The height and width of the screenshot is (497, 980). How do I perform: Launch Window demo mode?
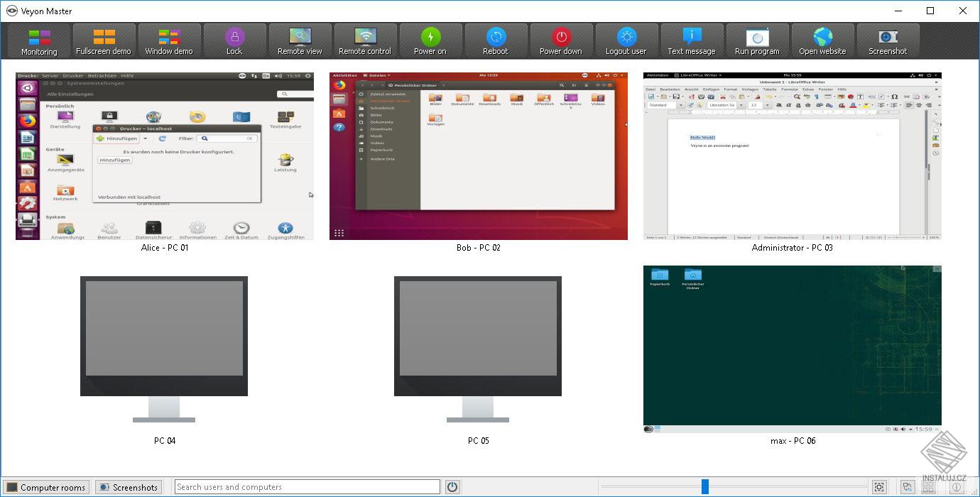click(169, 41)
